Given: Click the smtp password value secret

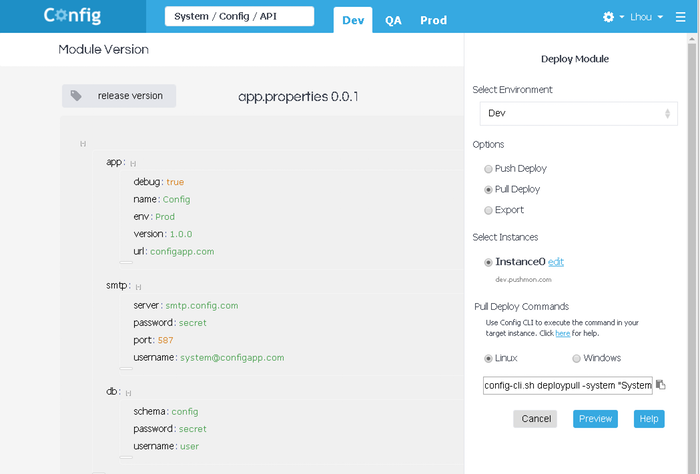Looking at the screenshot, I should [193, 323].
